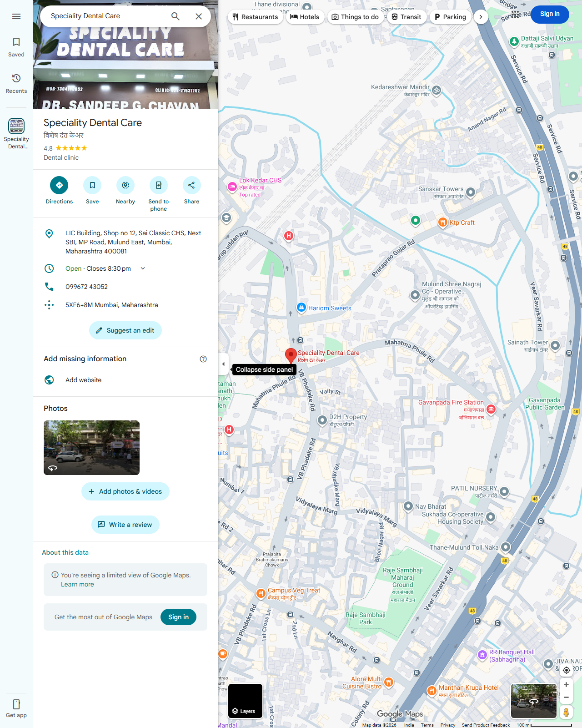Click Add photos & videos button
Viewport: 582px width, 728px height.
125,491
